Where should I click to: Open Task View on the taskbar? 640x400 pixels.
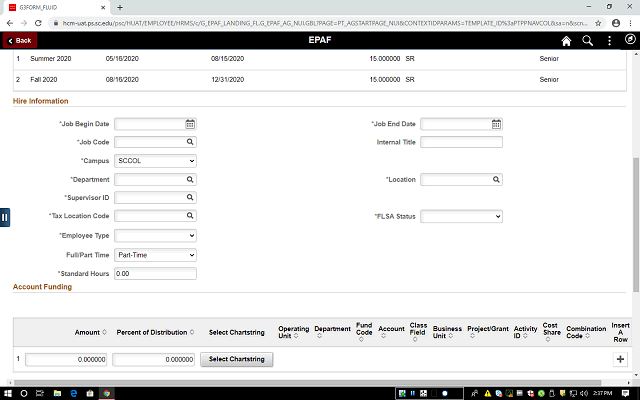pyautogui.click(x=40, y=393)
